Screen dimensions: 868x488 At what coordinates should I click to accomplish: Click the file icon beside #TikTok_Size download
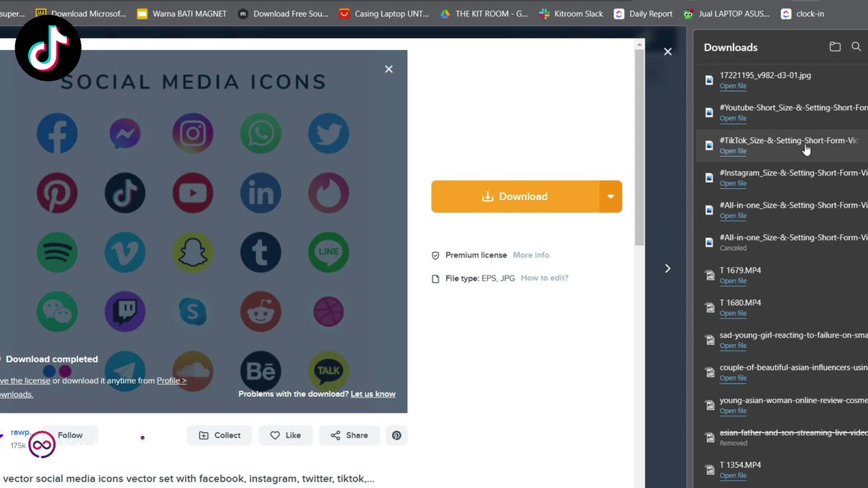click(x=710, y=145)
